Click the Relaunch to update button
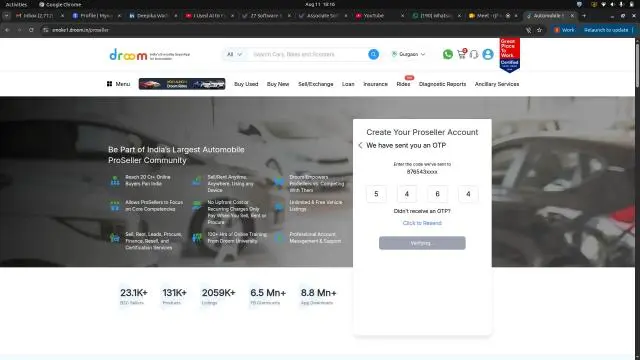The width and height of the screenshot is (640, 360). tap(606, 30)
